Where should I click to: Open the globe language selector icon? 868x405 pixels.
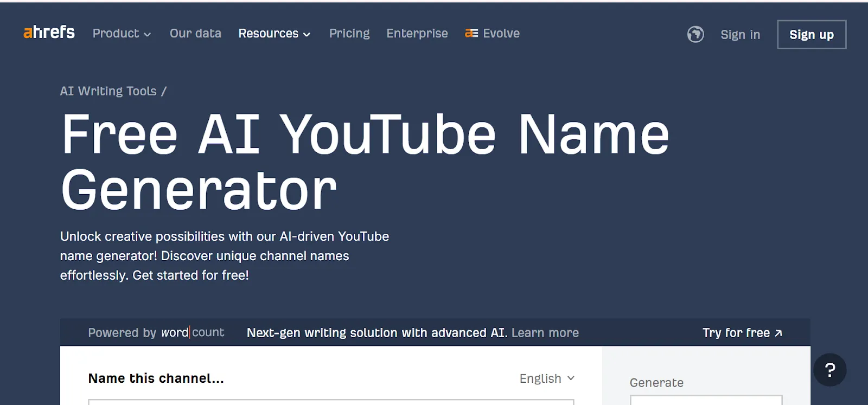695,34
